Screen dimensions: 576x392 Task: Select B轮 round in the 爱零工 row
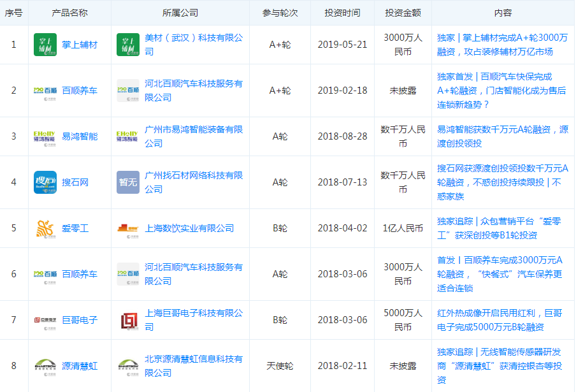280,229
